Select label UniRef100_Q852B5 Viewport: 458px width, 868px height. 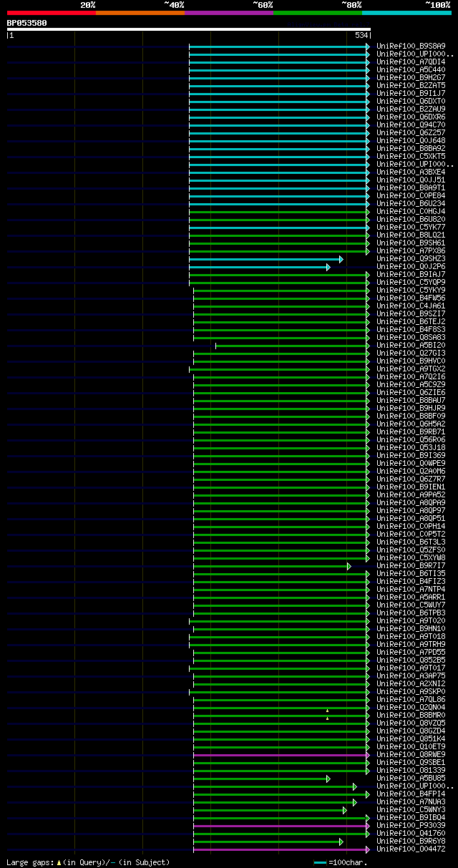[411, 660]
